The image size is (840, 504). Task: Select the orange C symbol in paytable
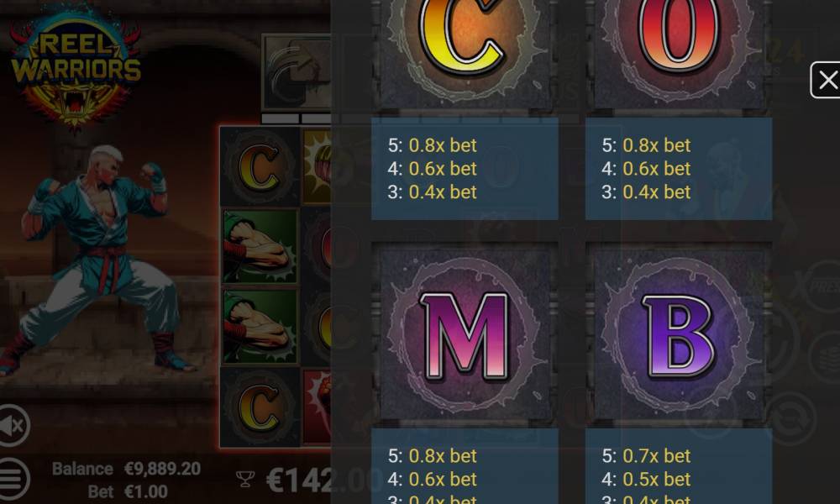point(465,54)
